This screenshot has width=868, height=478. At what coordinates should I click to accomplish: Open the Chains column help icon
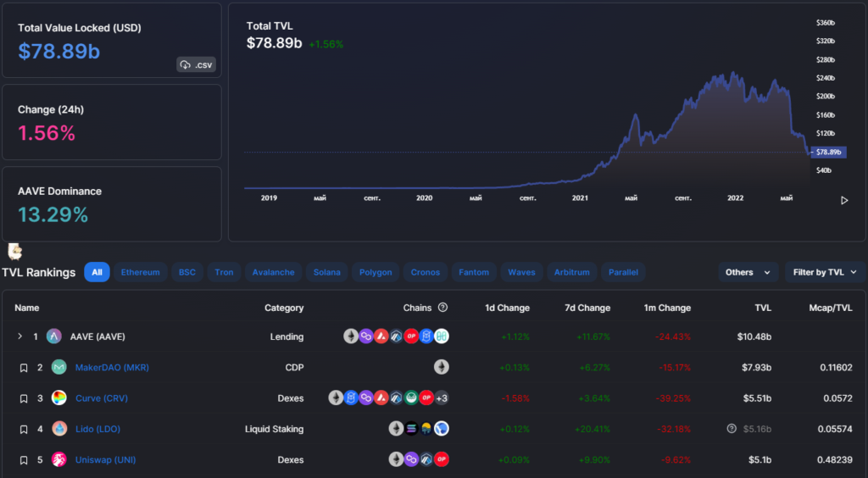coord(442,308)
